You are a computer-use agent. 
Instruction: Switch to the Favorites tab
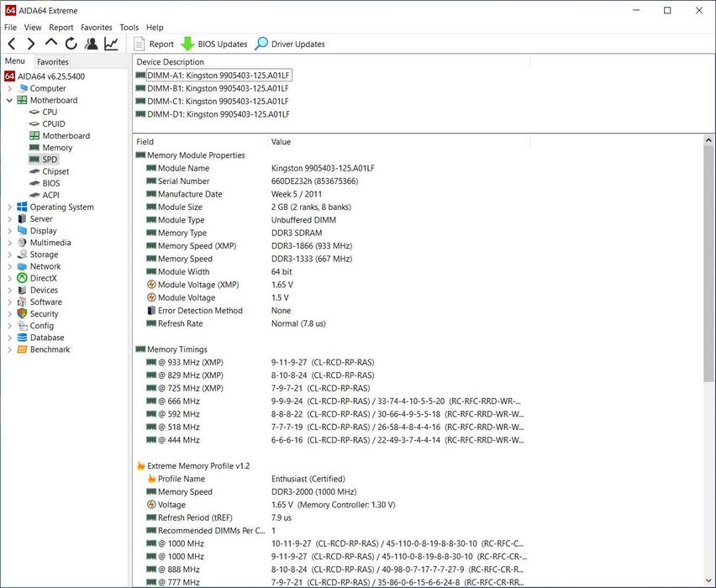tap(52, 61)
